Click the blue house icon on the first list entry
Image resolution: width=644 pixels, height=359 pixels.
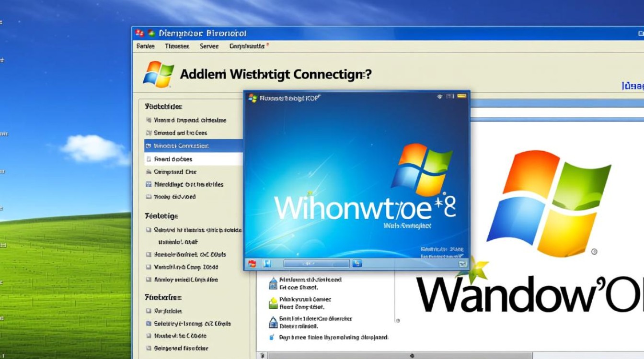[273, 283]
